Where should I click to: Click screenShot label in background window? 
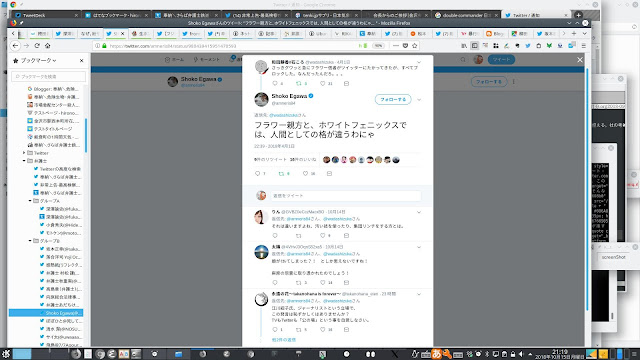(x=613, y=257)
